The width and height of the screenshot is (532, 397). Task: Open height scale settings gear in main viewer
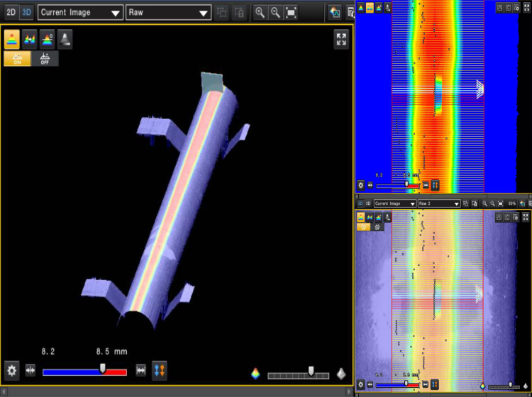[12, 370]
